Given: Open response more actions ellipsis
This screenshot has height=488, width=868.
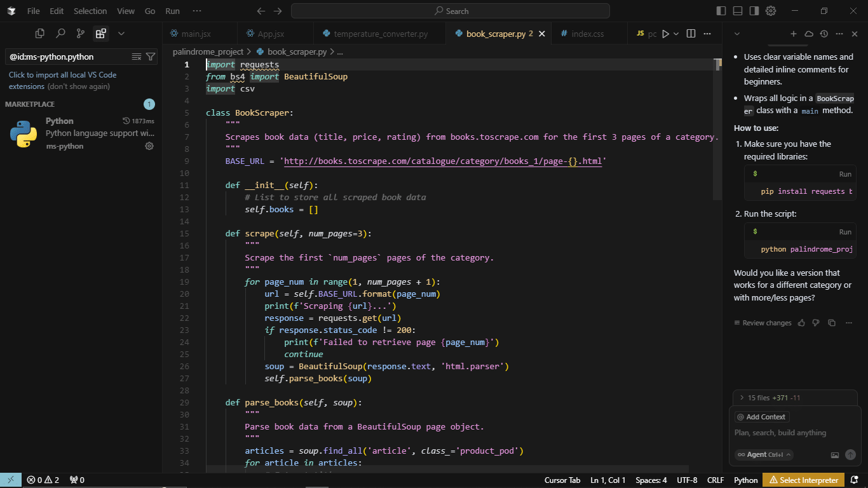Looking at the screenshot, I should [x=849, y=323].
